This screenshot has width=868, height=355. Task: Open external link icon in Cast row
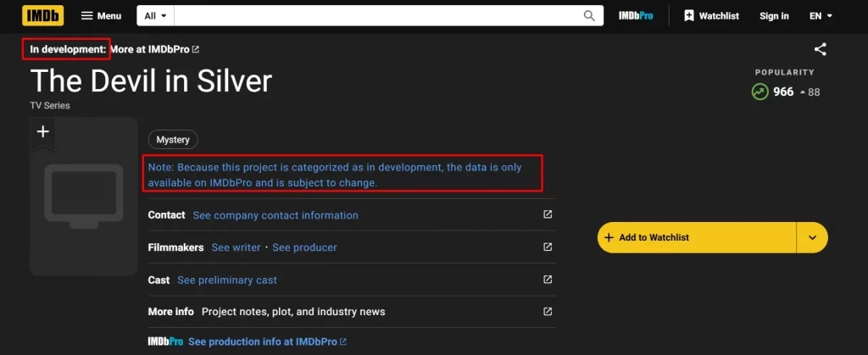point(548,280)
